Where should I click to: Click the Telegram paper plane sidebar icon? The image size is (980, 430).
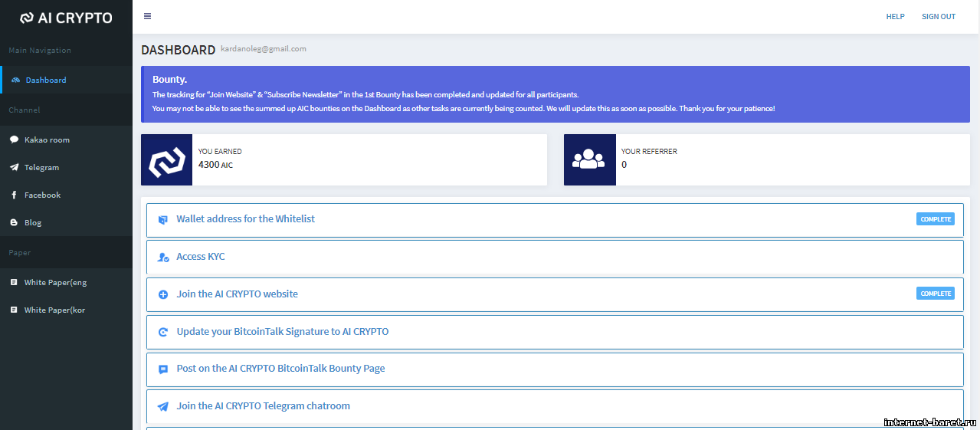14,167
